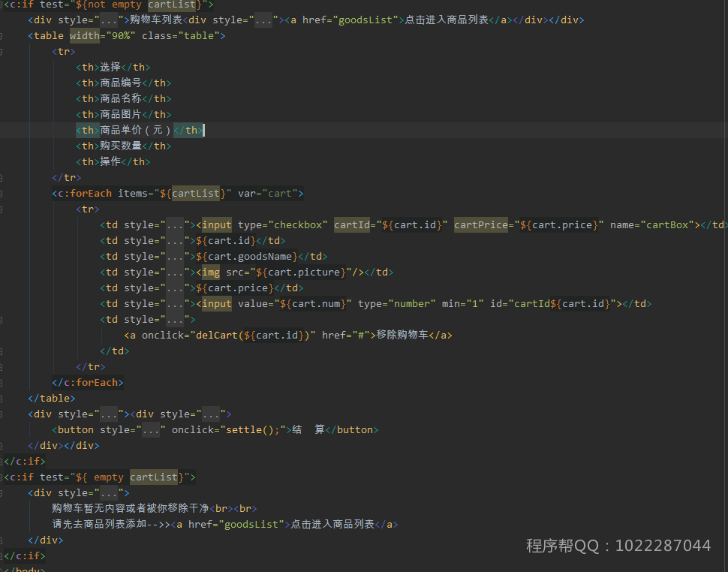Image resolution: width=728 pixels, height=572 pixels.
Task: Click 'empty' keyword in second c:if test
Action: click(x=109, y=477)
